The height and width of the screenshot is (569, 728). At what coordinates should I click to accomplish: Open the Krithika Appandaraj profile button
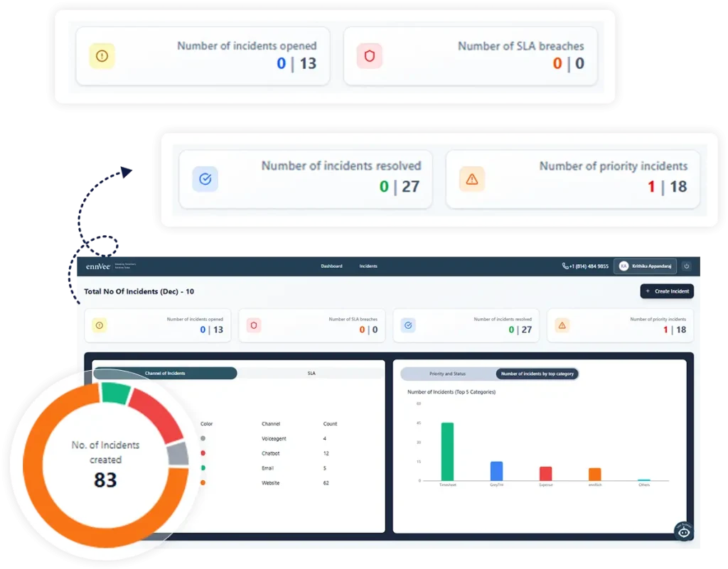coord(645,266)
